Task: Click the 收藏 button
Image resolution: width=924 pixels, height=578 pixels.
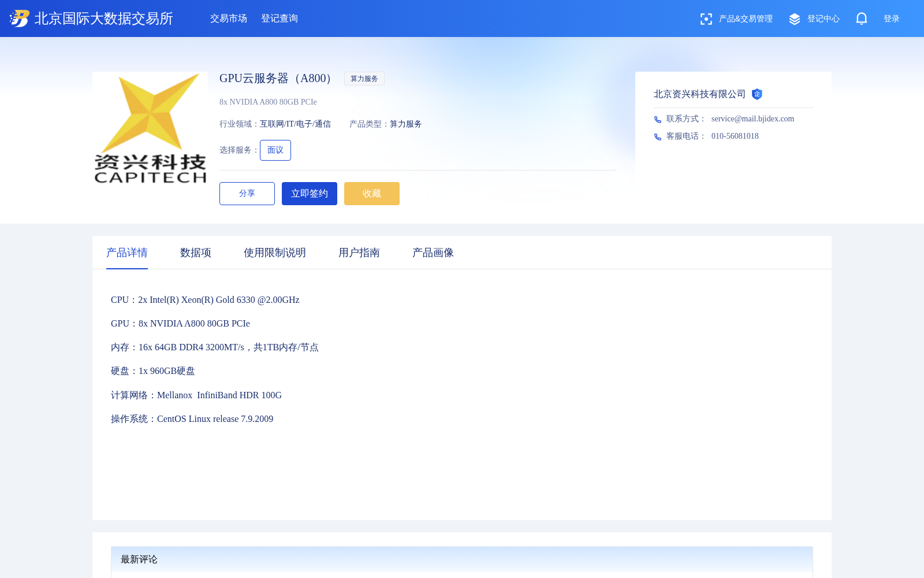Action: (x=372, y=194)
